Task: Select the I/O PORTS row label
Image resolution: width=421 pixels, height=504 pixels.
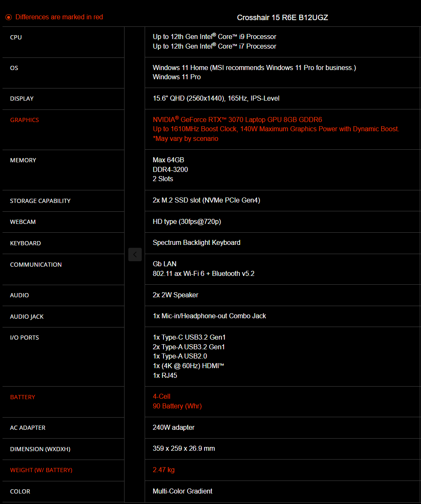Action: (x=24, y=338)
